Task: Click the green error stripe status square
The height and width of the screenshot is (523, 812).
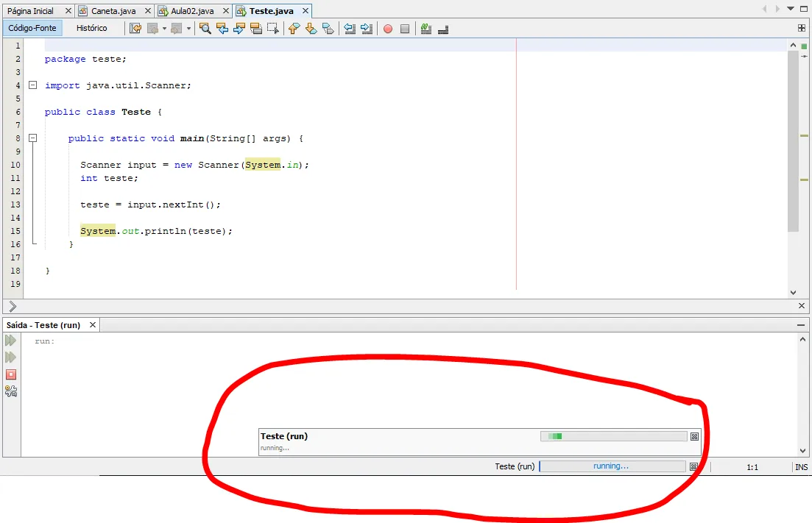Action: tap(804, 46)
